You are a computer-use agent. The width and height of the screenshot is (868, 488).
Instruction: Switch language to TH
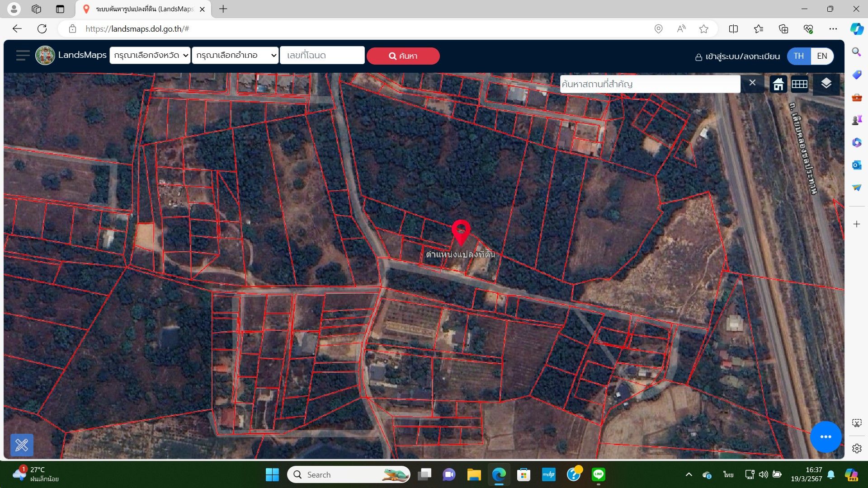(799, 56)
